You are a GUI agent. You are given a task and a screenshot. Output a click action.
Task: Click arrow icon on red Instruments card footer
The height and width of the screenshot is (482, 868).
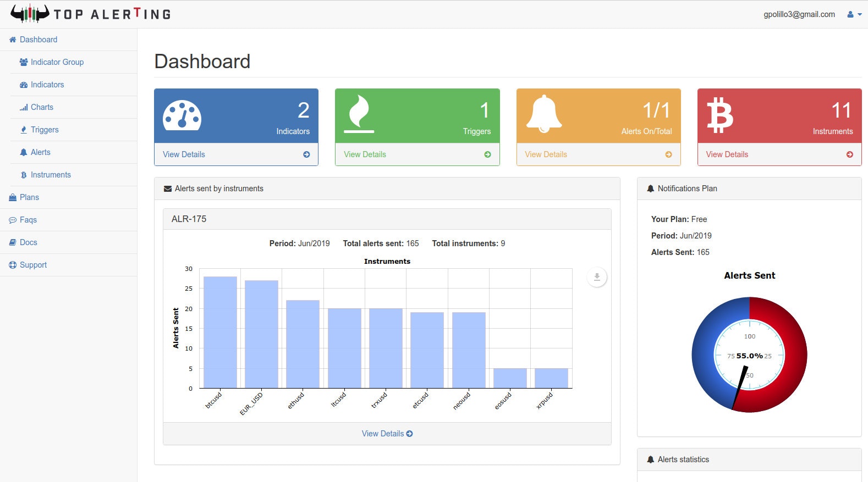850,154
